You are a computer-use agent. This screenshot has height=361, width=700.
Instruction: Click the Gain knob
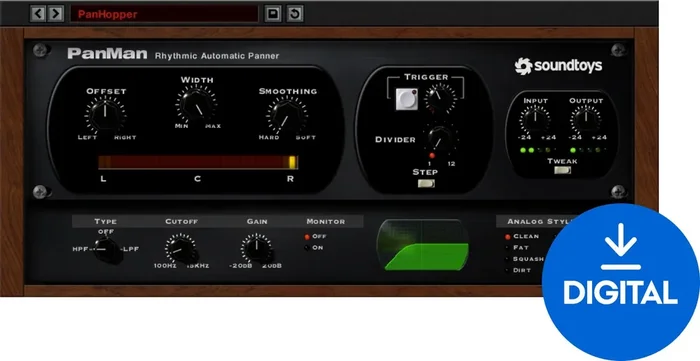pyautogui.click(x=257, y=249)
